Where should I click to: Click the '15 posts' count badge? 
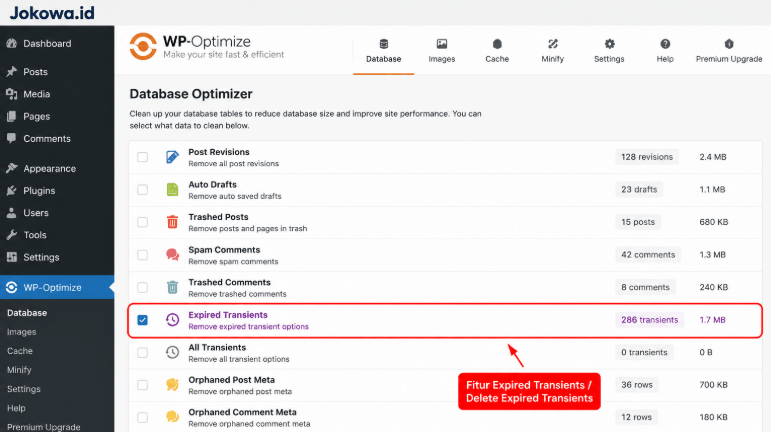pos(638,222)
